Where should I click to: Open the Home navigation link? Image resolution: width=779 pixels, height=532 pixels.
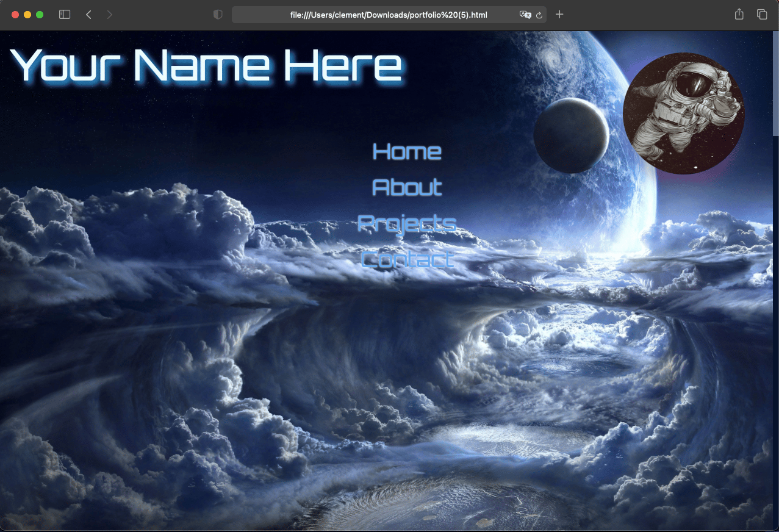click(x=407, y=151)
